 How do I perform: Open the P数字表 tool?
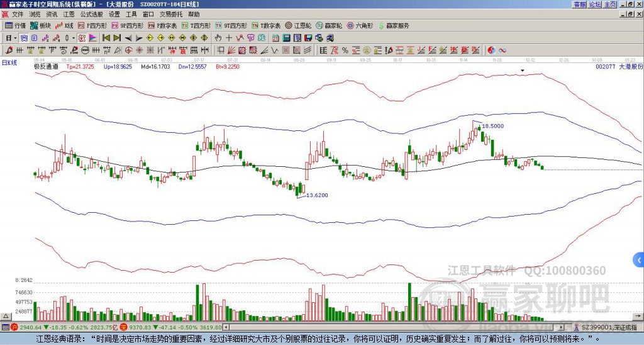pos(162,25)
